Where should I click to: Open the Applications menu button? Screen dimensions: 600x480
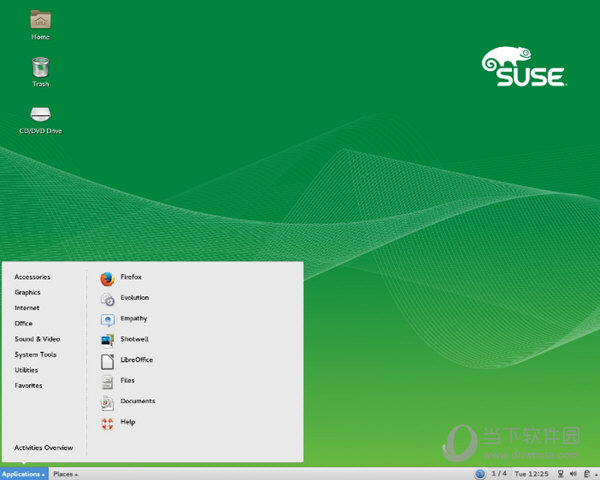24,474
